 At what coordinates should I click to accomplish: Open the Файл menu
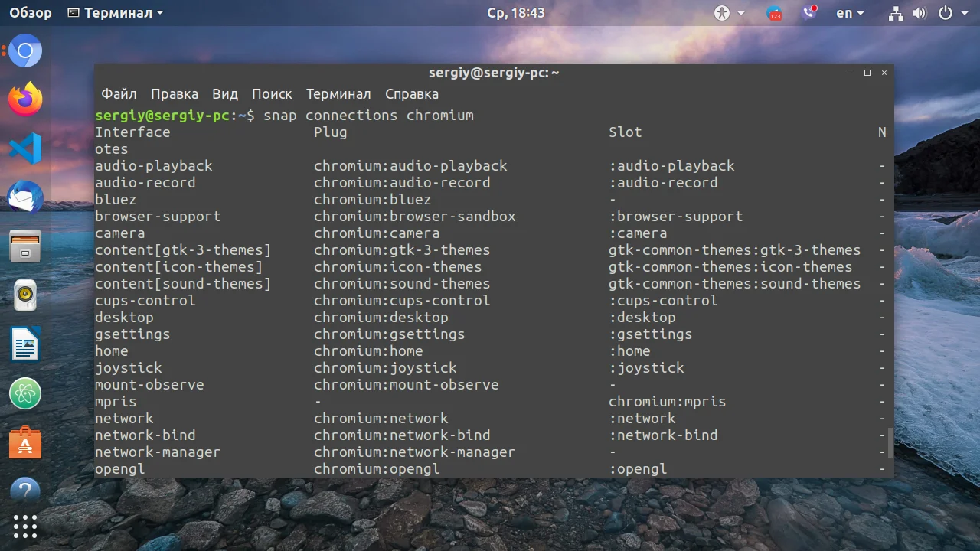click(119, 94)
